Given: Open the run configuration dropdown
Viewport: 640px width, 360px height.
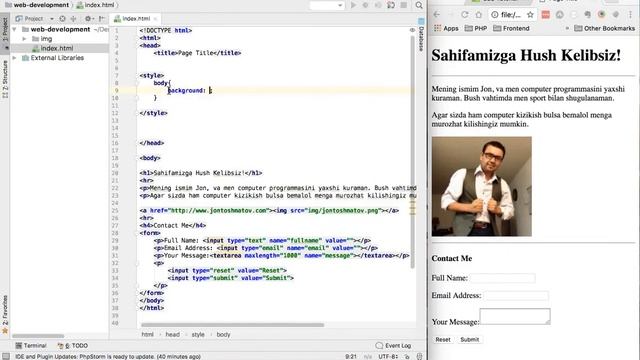Looking at the screenshot, I should pyautogui.click(x=327, y=5).
